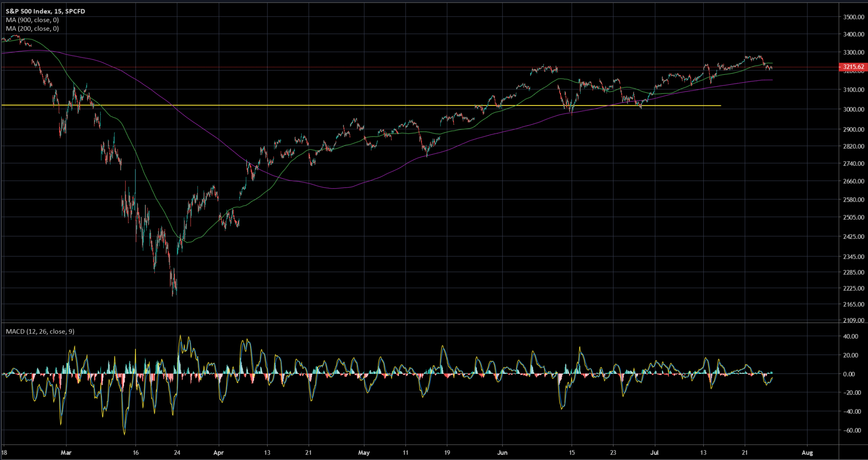Click the 24 date on time axis

(x=177, y=452)
